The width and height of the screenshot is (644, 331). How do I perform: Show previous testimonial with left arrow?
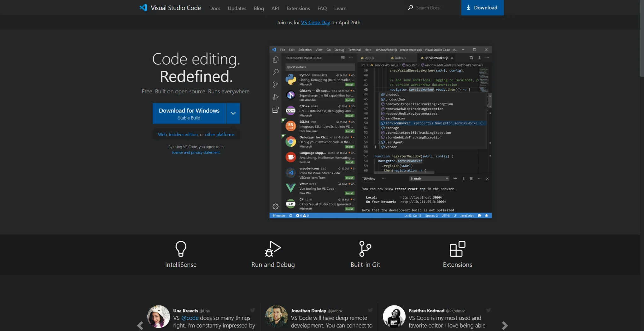pyautogui.click(x=140, y=325)
